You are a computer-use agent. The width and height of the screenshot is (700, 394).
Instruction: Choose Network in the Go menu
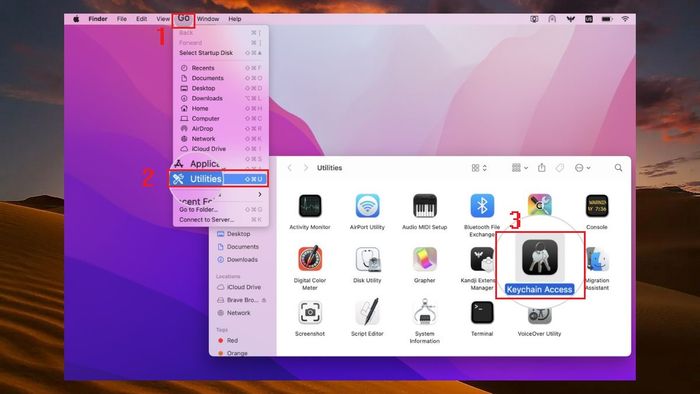pyautogui.click(x=221, y=139)
